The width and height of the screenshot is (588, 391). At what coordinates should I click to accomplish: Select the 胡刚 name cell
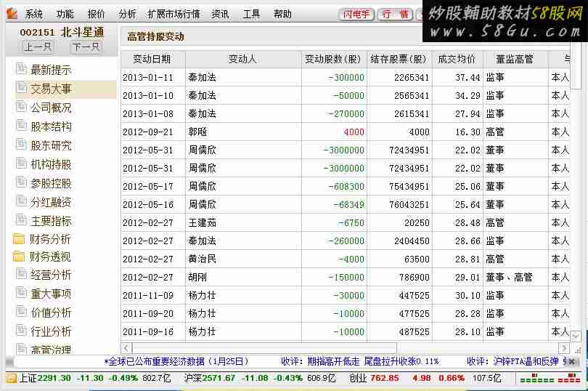coord(243,277)
